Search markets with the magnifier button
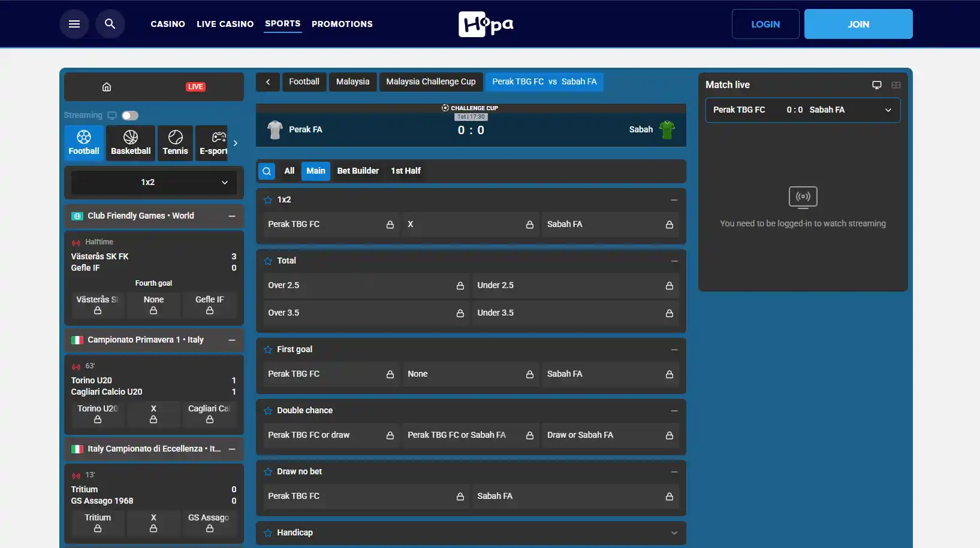Image resolution: width=980 pixels, height=548 pixels. [x=267, y=171]
